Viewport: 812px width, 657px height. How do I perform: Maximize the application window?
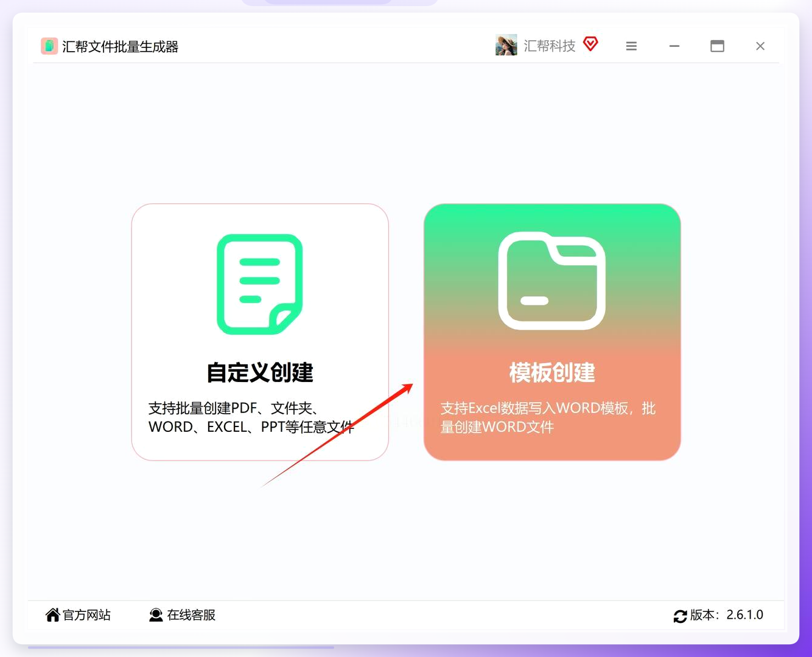717,46
